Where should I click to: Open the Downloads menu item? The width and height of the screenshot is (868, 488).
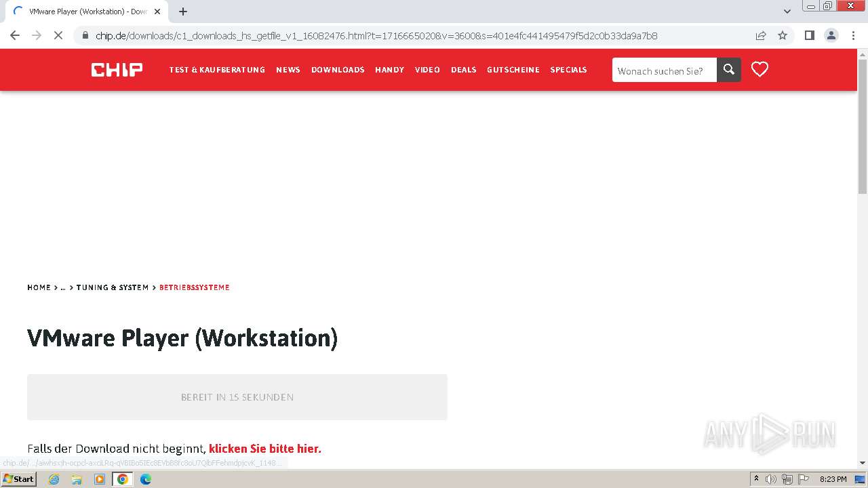tap(338, 70)
